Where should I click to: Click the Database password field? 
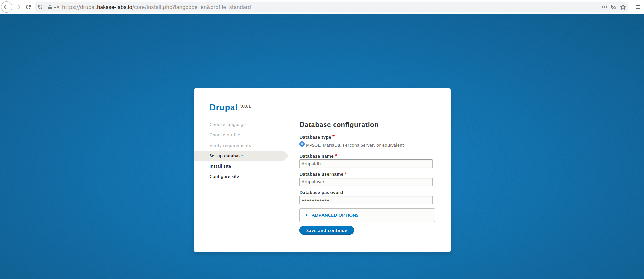pos(366,200)
